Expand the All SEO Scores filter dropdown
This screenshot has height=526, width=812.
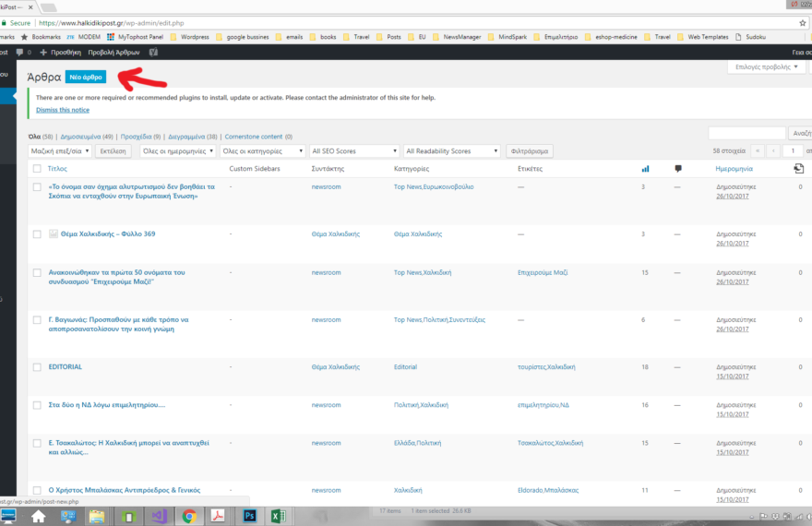coord(355,150)
